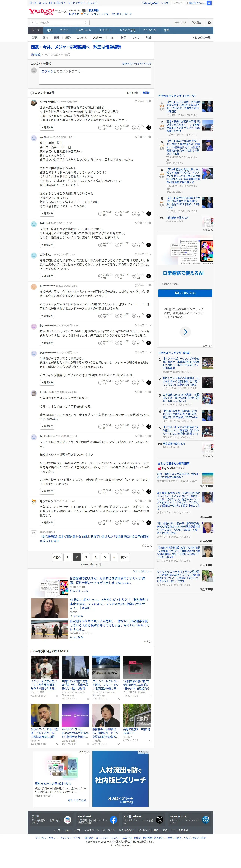The image size is (241, 868).
Task: Click the ad carousel next arrow
Action: click(185, 332)
